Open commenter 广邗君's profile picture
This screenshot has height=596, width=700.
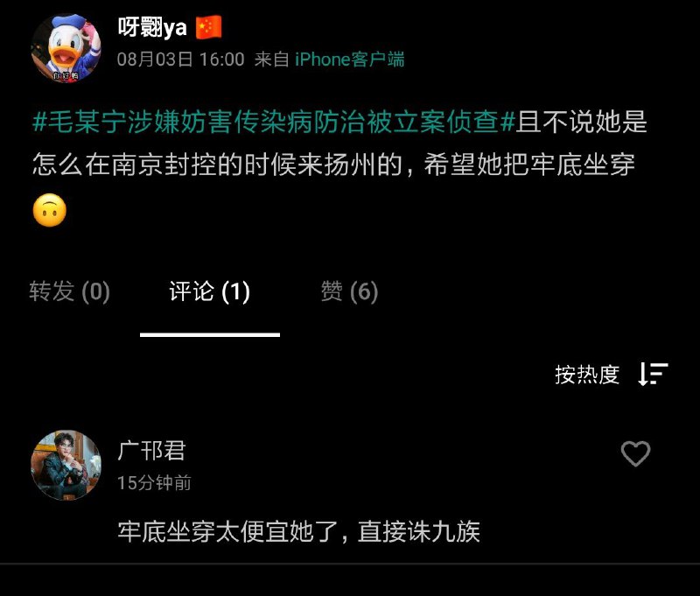(66, 465)
